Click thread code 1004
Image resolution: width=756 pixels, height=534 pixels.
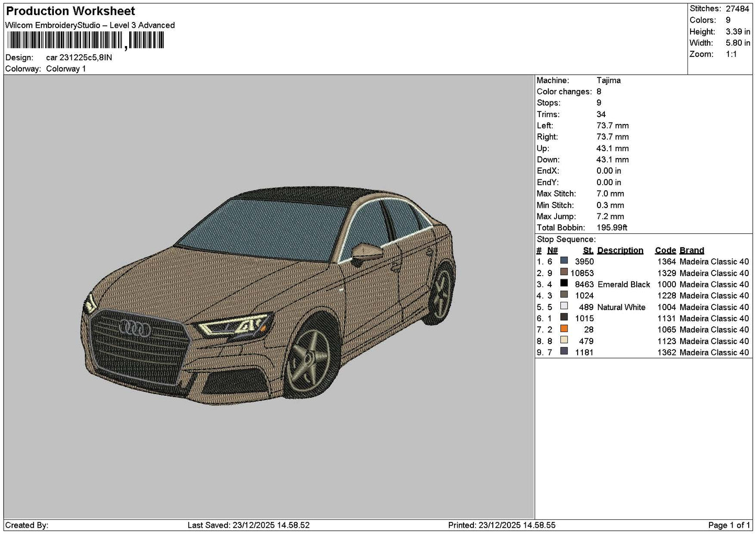click(x=667, y=307)
